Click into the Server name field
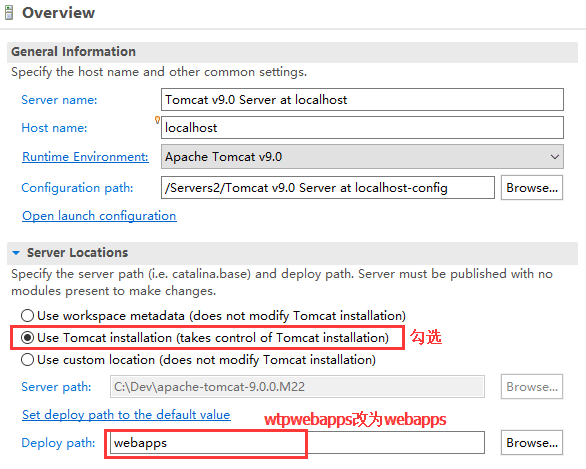The image size is (586, 469). click(362, 99)
